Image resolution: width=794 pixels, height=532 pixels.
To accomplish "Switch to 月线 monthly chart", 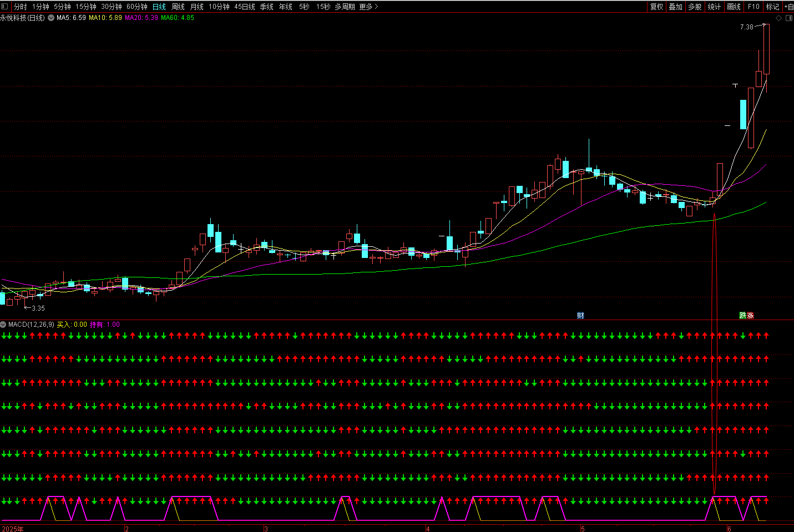I will tap(197, 7).
